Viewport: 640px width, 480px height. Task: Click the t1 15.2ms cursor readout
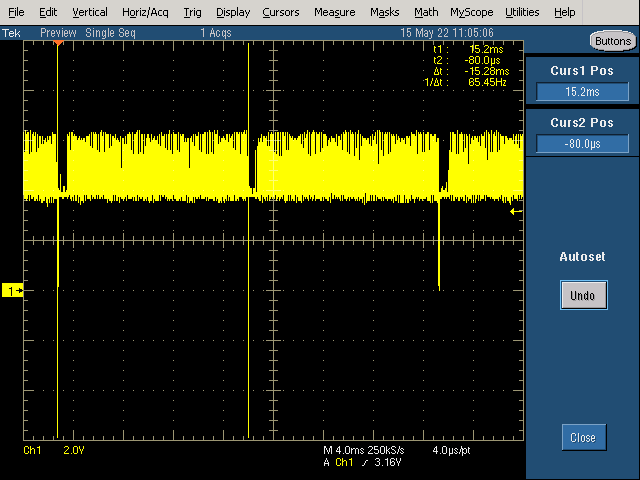point(468,49)
